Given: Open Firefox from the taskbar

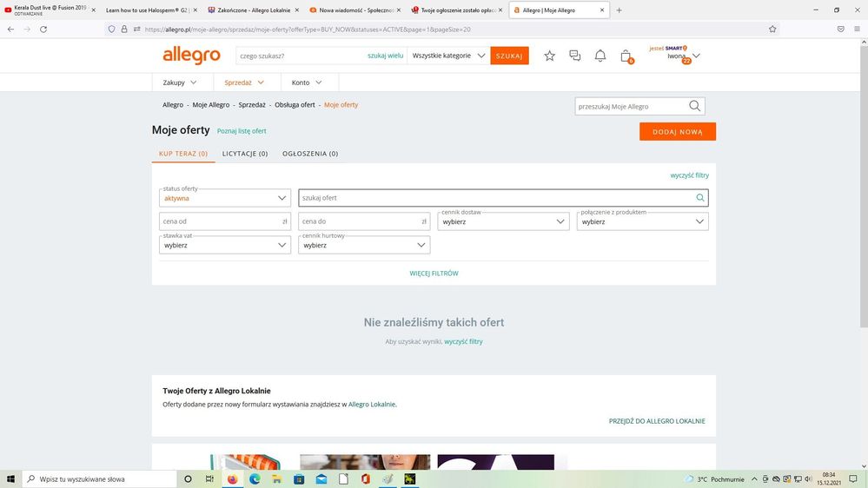Looking at the screenshot, I should tap(233, 479).
